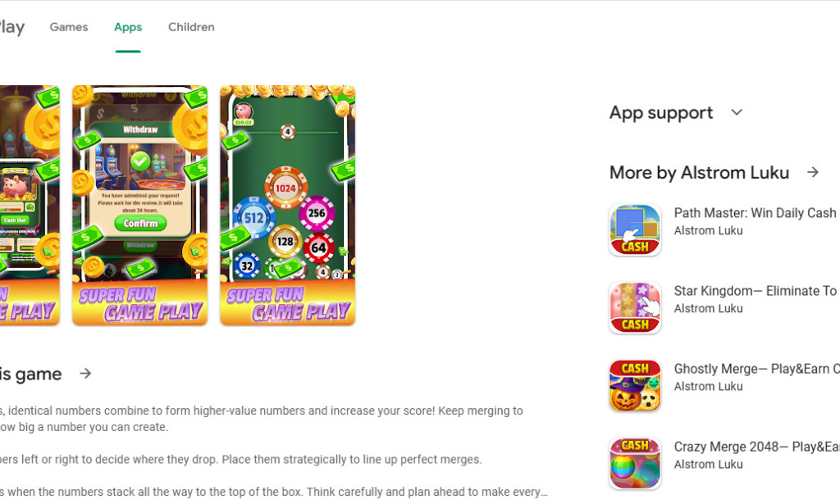Click the More by Alstrom Luku heading
This screenshot has height=504, width=840.
(x=699, y=172)
